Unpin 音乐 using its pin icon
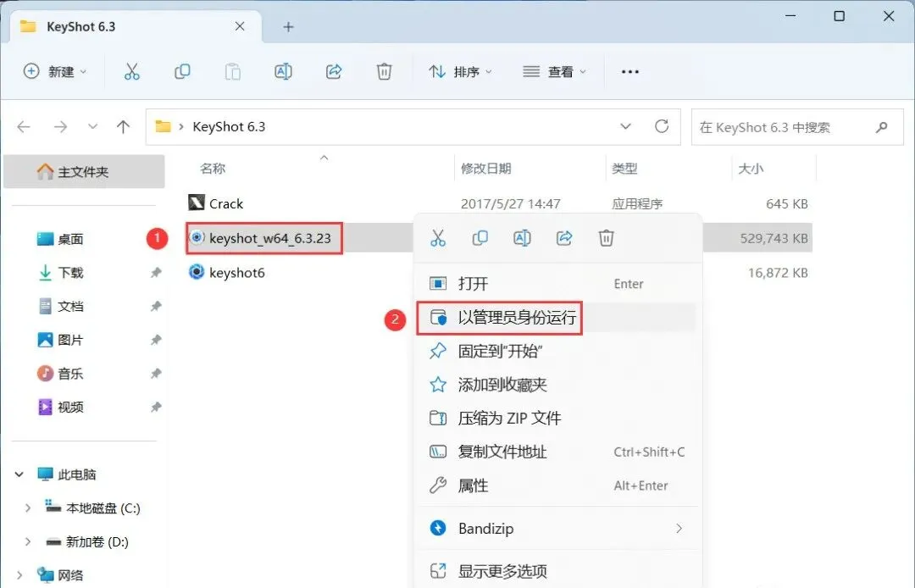 [x=155, y=374]
